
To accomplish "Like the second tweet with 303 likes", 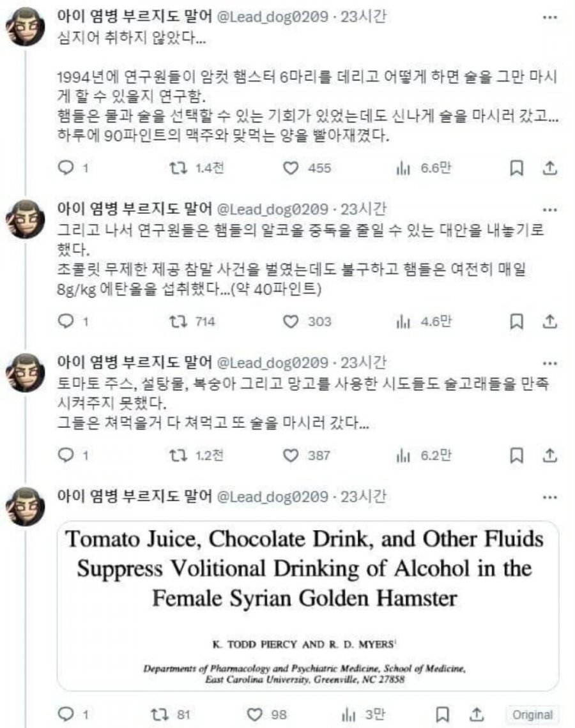I will pyautogui.click(x=291, y=321).
